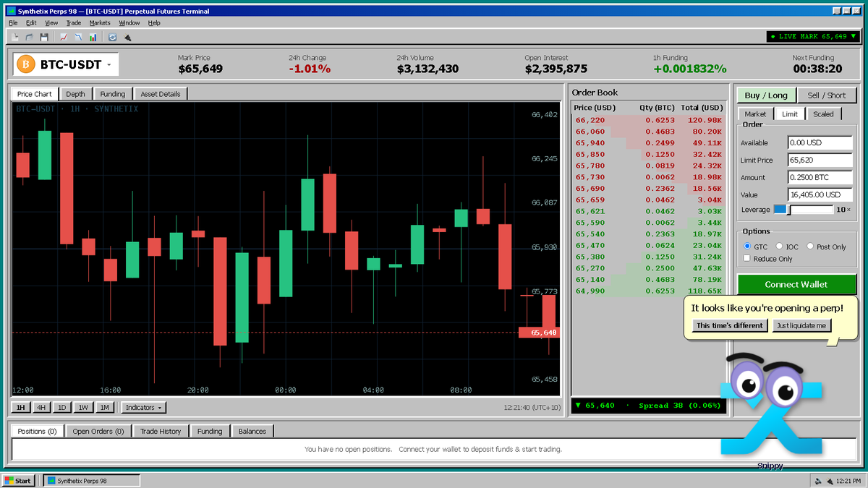Viewport: 868px width, 488px height.
Task: Toggle the 4H timeframe button
Action: (42, 408)
